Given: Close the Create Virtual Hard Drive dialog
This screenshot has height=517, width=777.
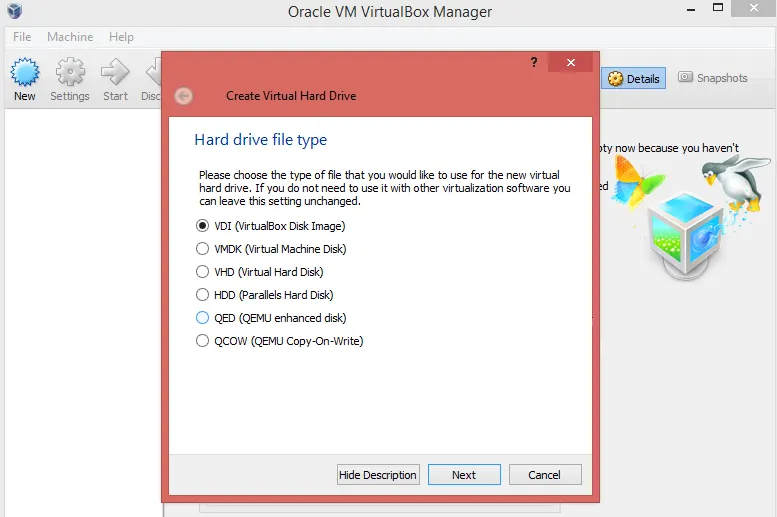Looking at the screenshot, I should coord(570,62).
